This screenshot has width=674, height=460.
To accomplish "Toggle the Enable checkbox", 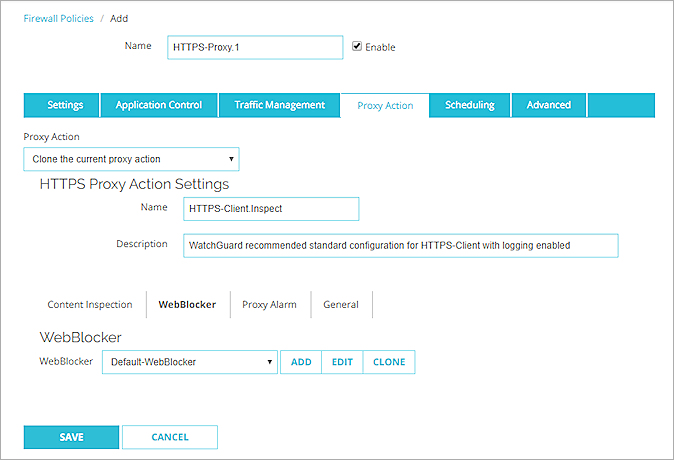I will 357,47.
